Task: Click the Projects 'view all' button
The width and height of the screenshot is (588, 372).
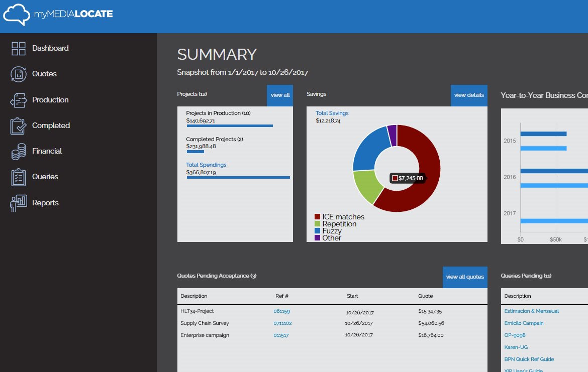Action: coord(280,95)
